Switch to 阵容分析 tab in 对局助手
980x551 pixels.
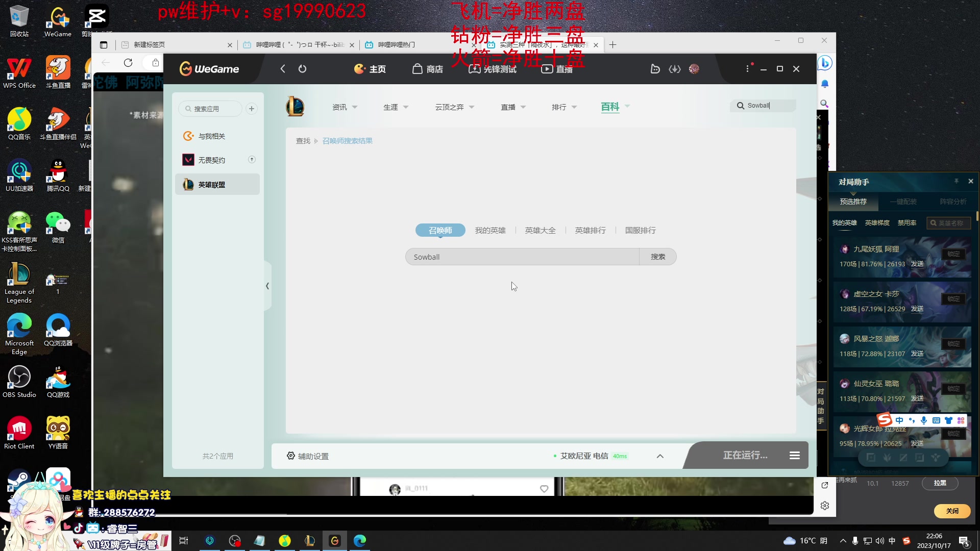pyautogui.click(x=953, y=202)
